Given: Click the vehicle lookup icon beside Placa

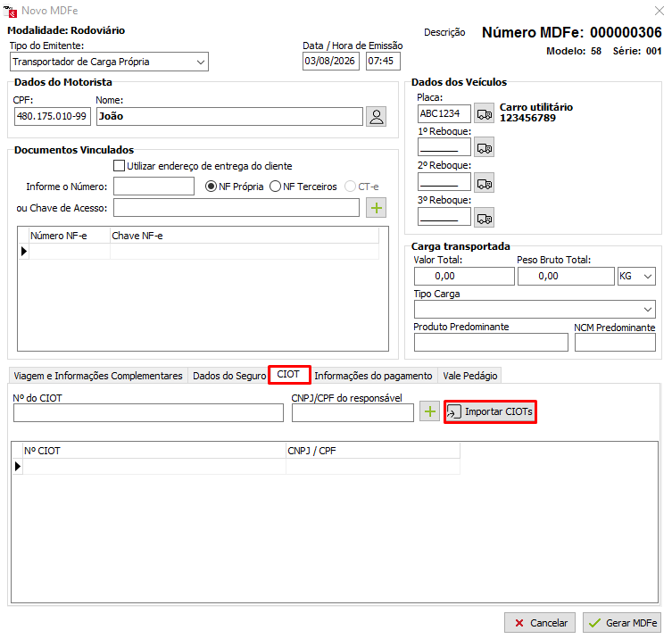Looking at the screenshot, I should pyautogui.click(x=485, y=114).
